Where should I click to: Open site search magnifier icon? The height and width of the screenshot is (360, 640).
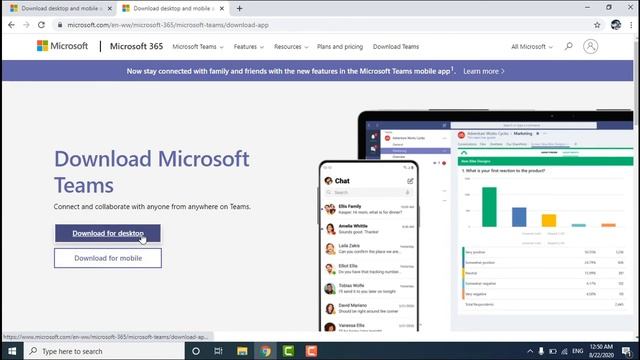(x=569, y=46)
